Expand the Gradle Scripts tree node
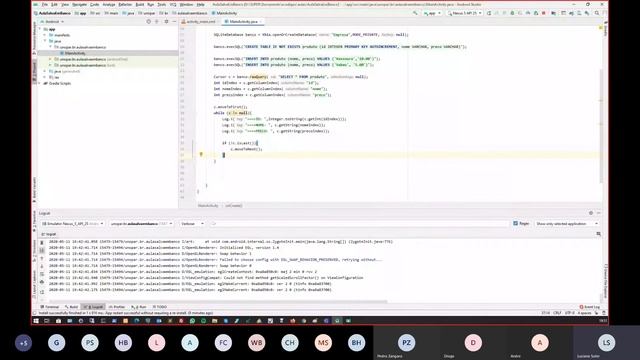The width and height of the screenshot is (640, 360). pyautogui.click(x=40, y=83)
